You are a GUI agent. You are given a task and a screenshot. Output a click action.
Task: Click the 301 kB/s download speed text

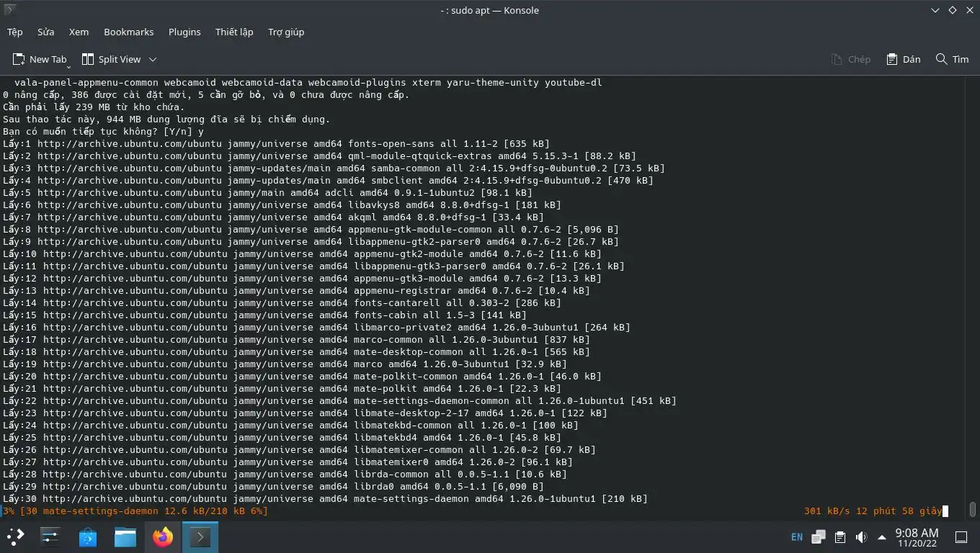(x=827, y=511)
